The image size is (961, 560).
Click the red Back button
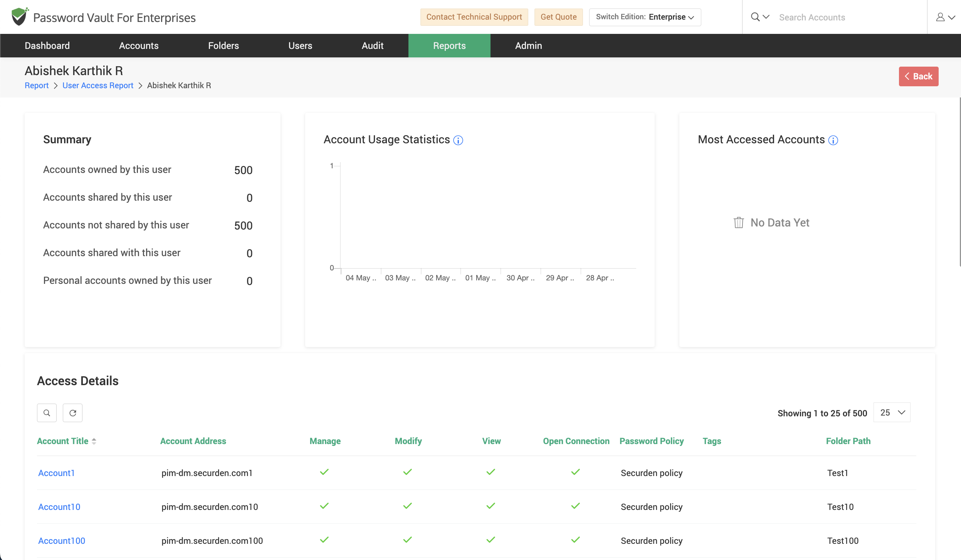pos(919,76)
